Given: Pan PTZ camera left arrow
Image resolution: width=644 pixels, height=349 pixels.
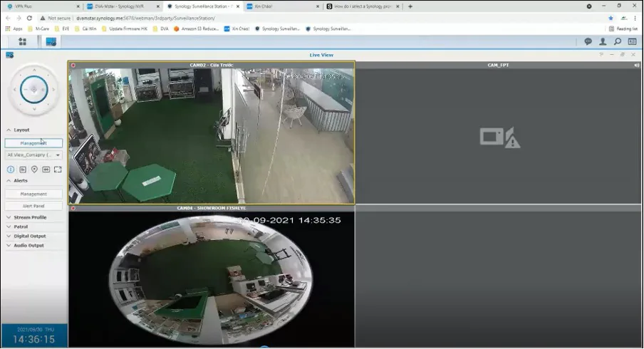Looking at the screenshot, I should tap(15, 90).
